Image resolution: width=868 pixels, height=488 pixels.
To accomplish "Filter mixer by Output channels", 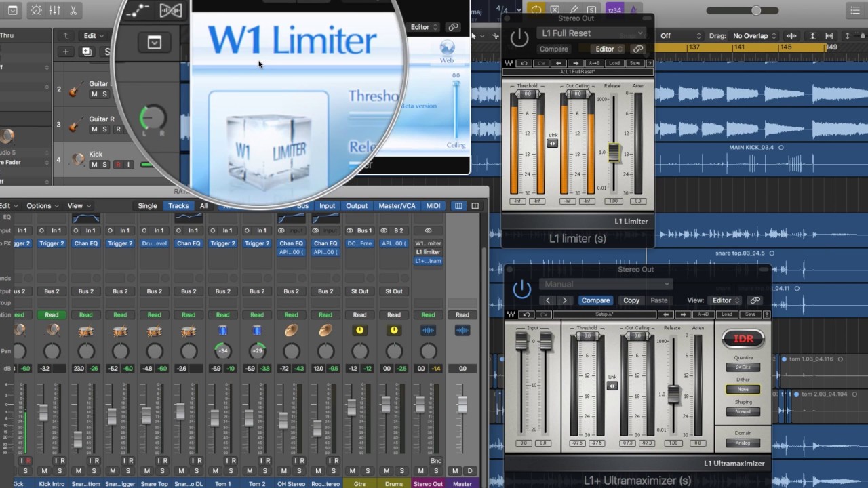I will (357, 206).
